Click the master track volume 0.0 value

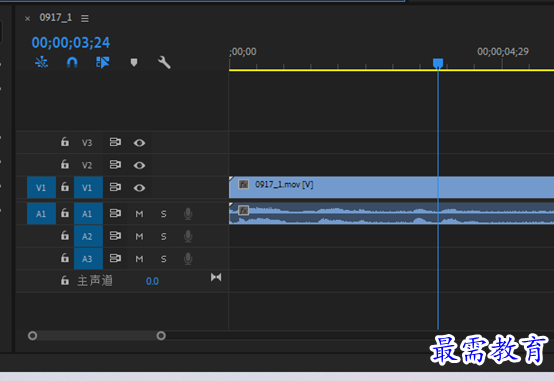click(152, 281)
